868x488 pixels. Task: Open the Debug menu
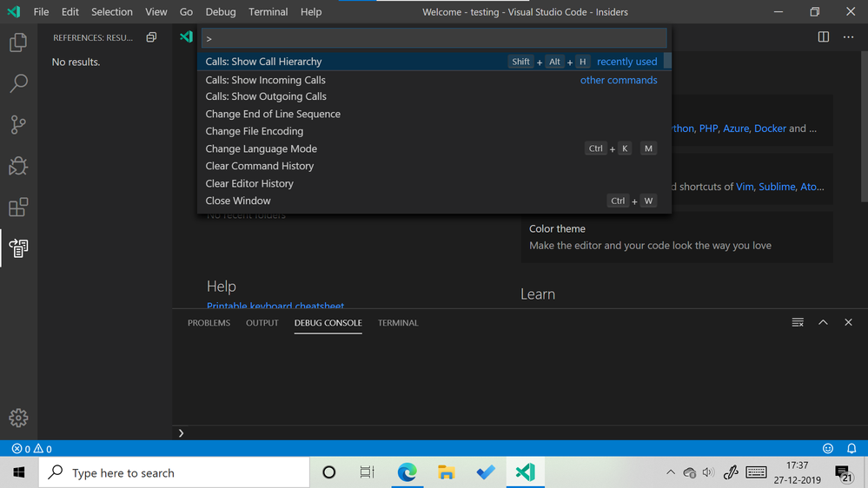point(221,11)
